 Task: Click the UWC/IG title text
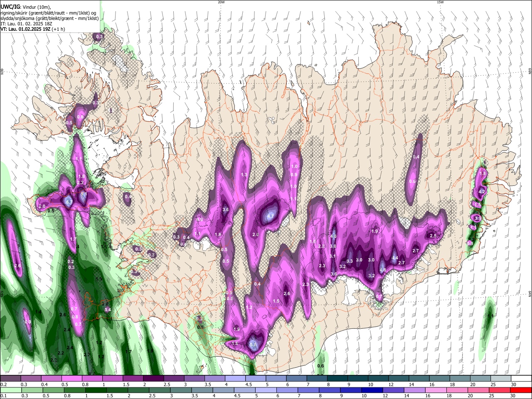point(10,7)
